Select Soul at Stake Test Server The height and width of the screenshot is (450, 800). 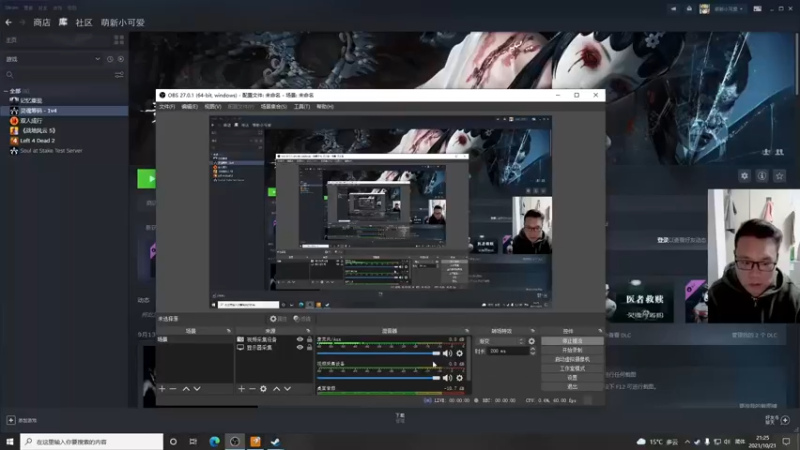[x=51, y=151]
